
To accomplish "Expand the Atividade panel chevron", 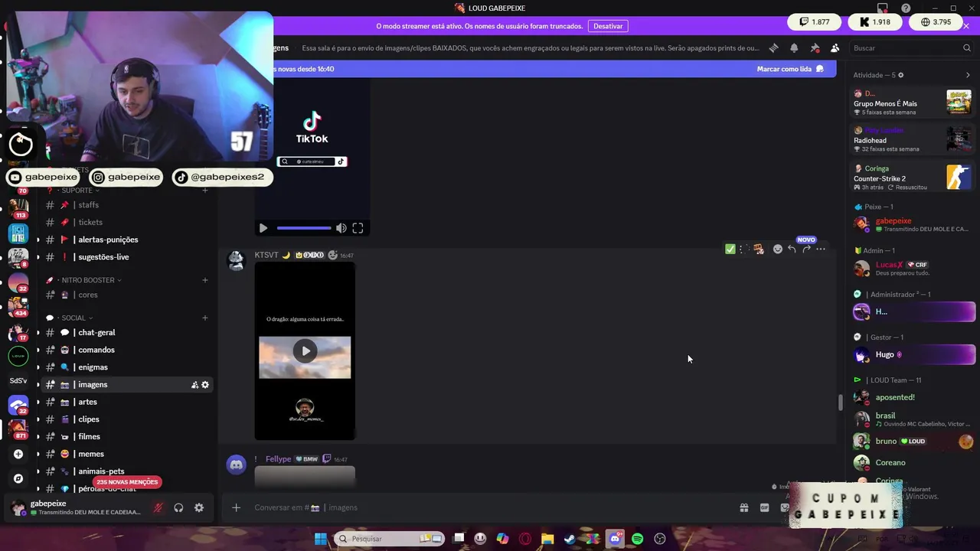I will pyautogui.click(x=968, y=75).
